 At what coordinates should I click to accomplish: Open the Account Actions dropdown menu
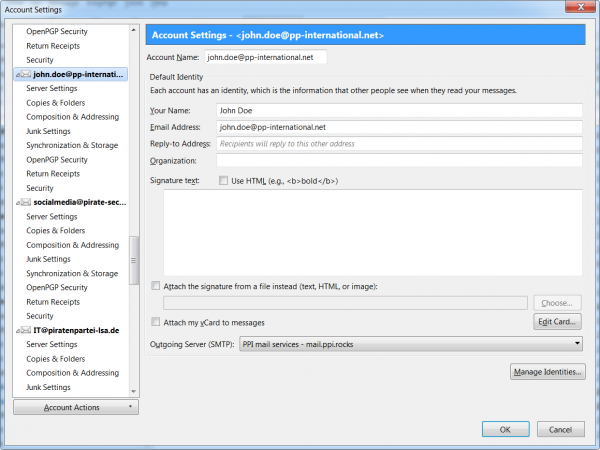[x=76, y=408]
